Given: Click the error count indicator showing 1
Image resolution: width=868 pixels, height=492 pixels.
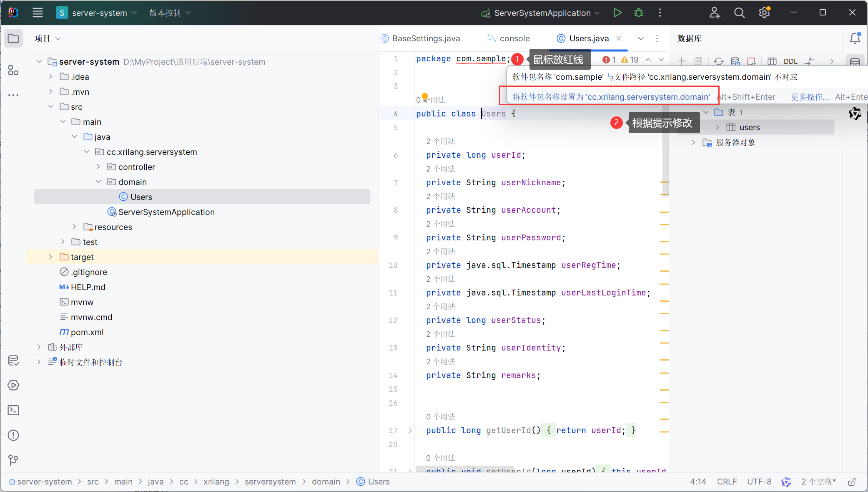Looking at the screenshot, I should point(609,60).
